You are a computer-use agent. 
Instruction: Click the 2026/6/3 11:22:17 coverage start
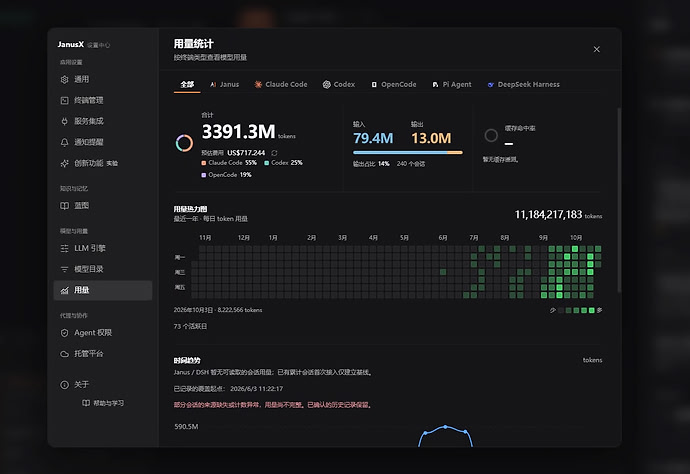257,389
